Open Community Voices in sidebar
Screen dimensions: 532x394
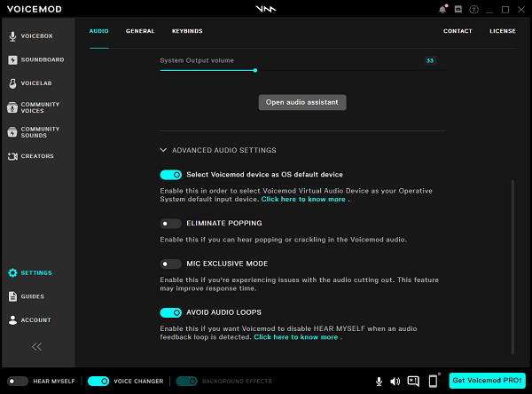click(34, 107)
